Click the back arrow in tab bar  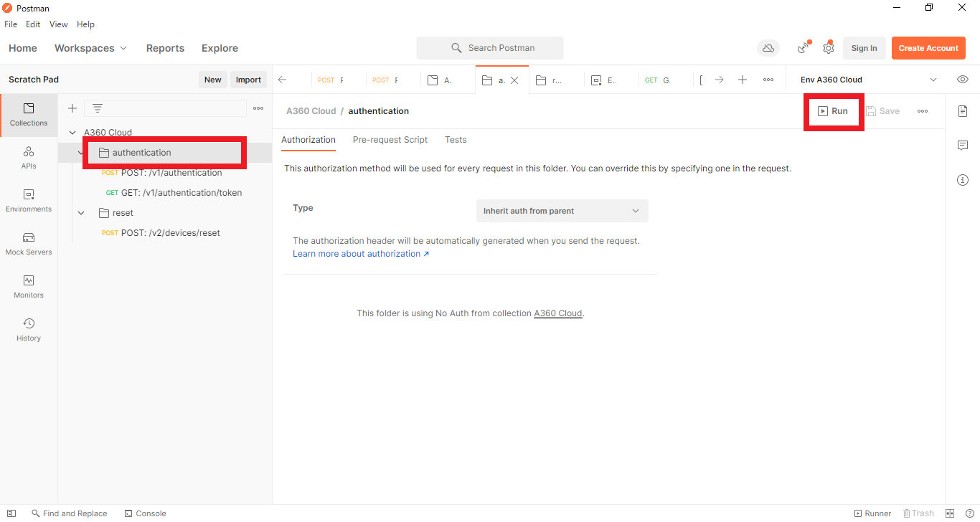pos(283,80)
